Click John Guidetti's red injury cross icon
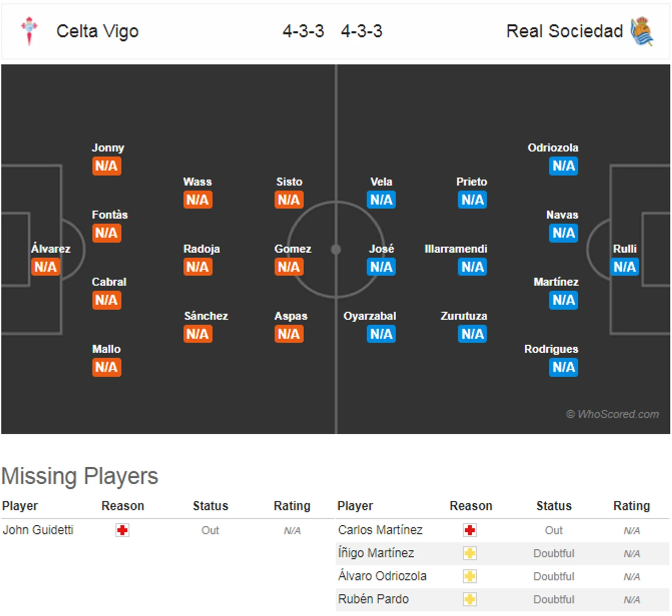The height and width of the screenshot is (616, 672). [122, 530]
